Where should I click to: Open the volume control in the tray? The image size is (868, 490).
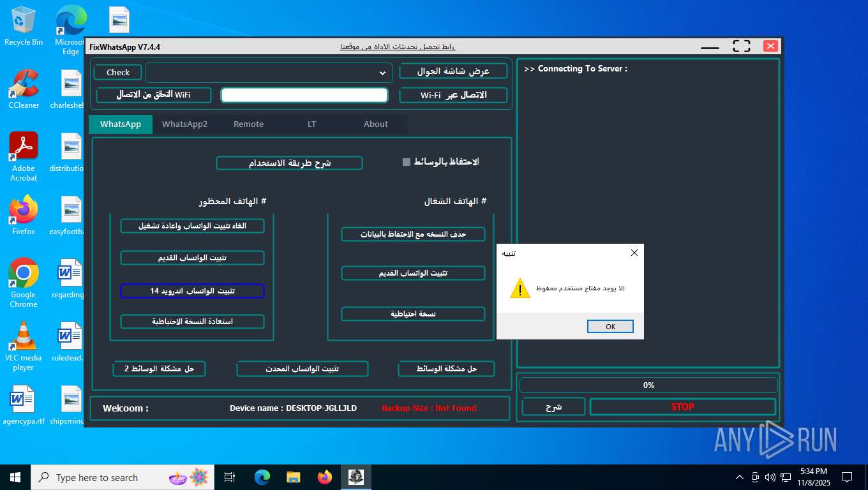(770, 477)
